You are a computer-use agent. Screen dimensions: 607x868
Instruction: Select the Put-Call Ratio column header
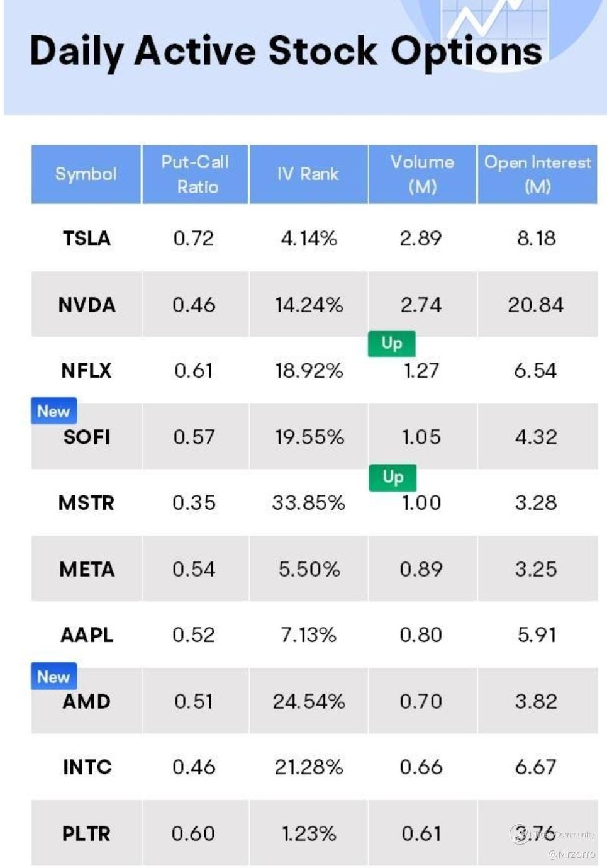195,174
